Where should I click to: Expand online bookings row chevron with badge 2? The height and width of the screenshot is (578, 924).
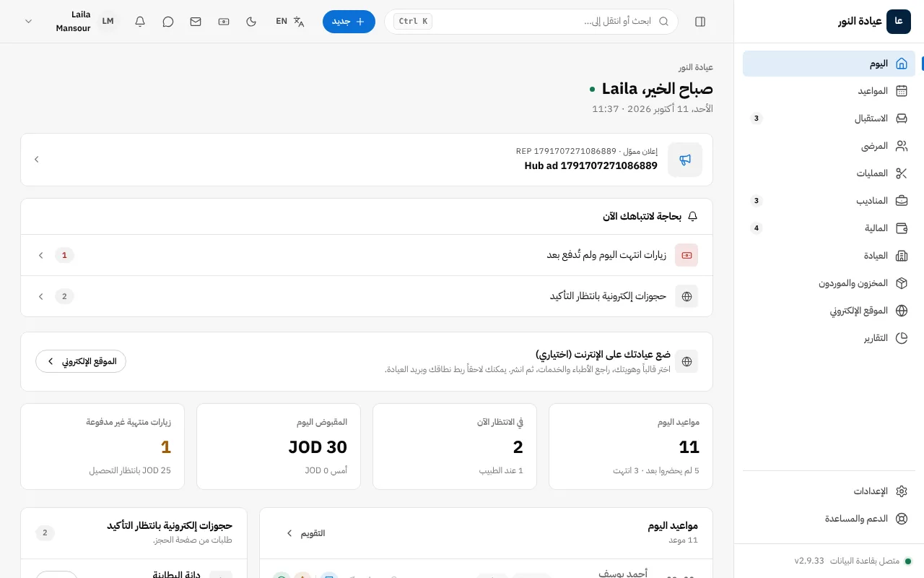coord(41,296)
